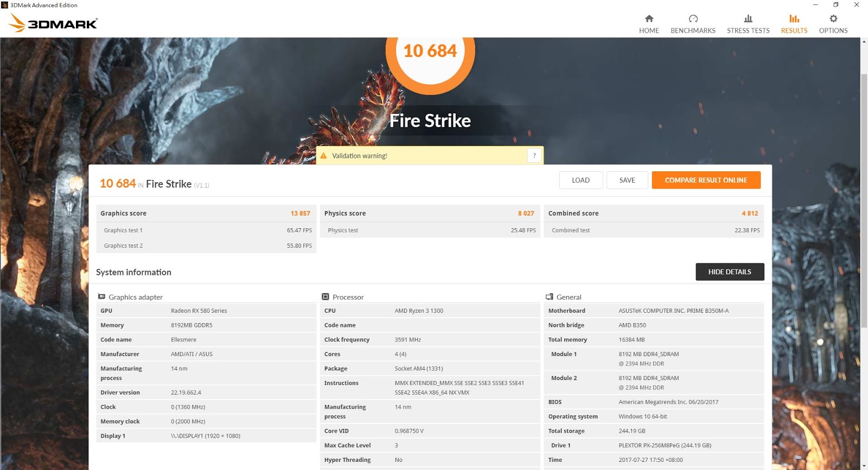The image size is (868, 470).
Task: Click the 3591 MHz clock frequency value
Action: coord(408,340)
